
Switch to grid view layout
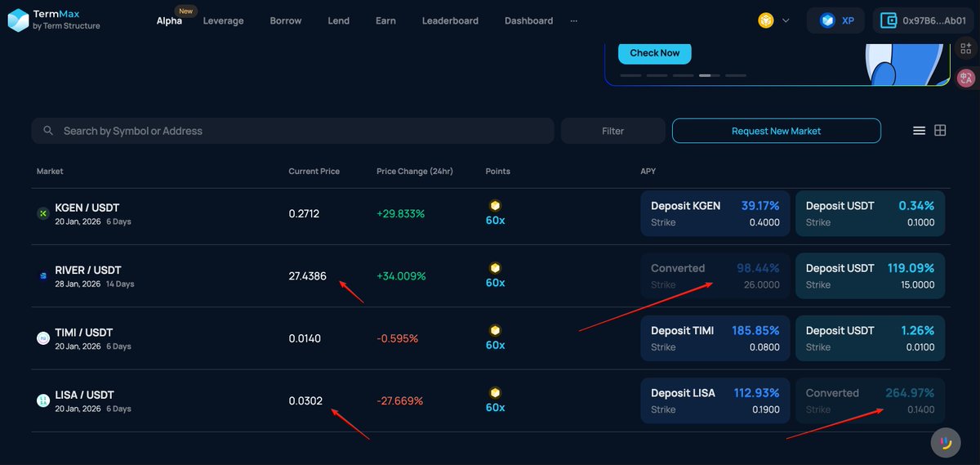(x=940, y=131)
